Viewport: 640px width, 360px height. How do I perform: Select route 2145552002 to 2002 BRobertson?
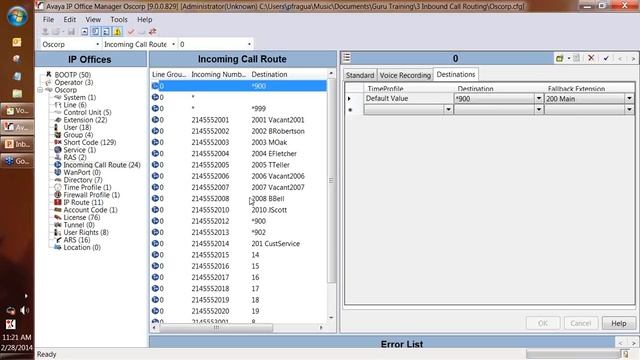pos(239,131)
